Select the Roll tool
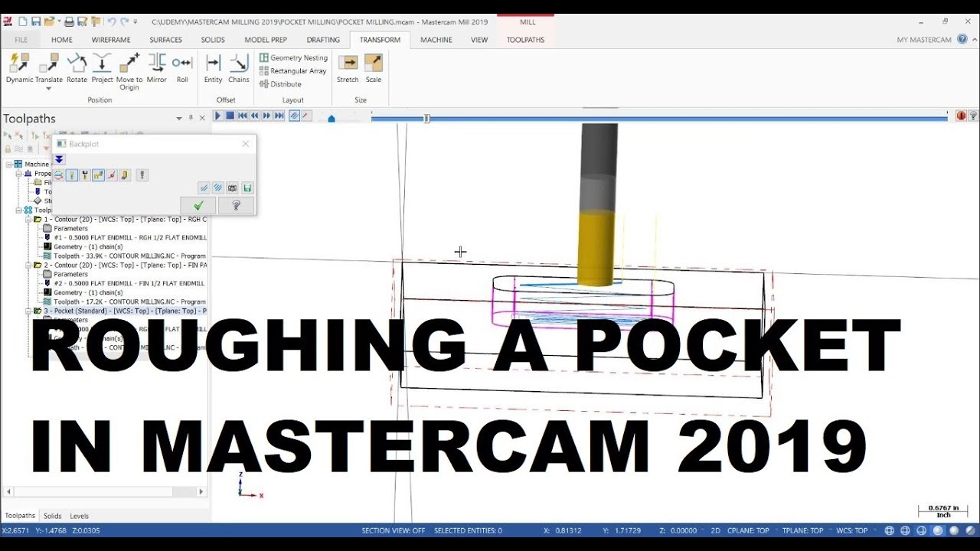This screenshot has width=980, height=551. (x=182, y=68)
